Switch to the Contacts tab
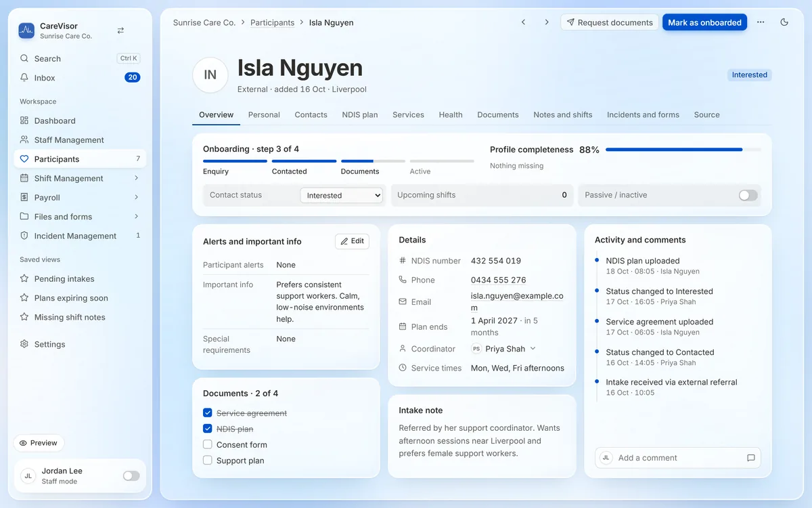 (x=311, y=114)
